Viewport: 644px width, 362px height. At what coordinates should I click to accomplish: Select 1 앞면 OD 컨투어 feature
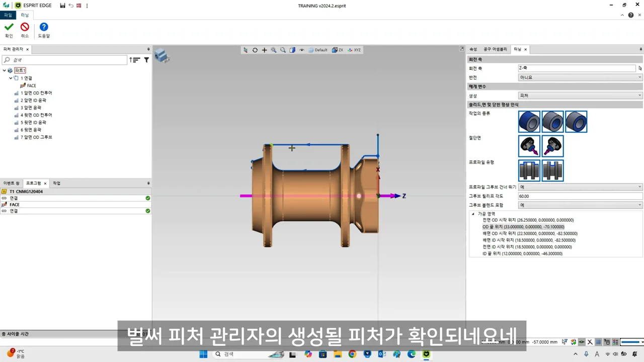coord(36,93)
